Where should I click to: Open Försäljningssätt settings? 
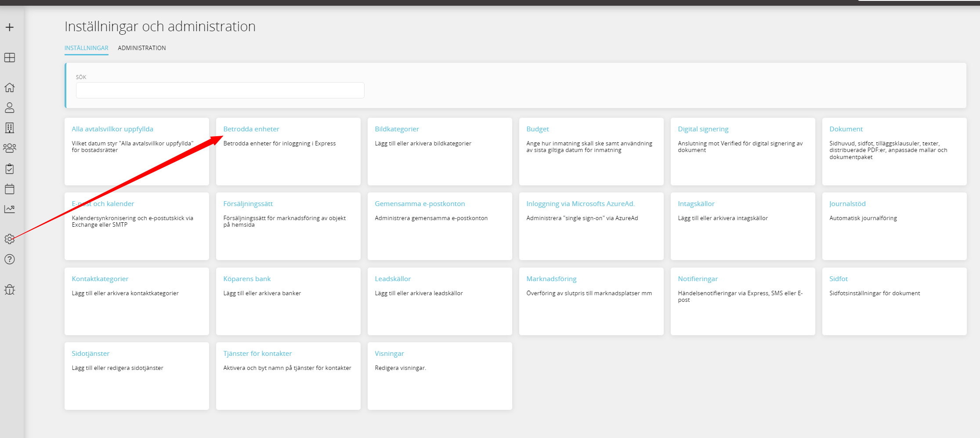(248, 204)
